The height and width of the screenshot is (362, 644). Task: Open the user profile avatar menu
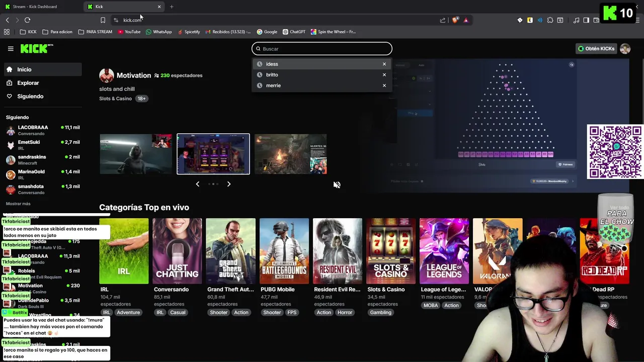tap(625, 49)
